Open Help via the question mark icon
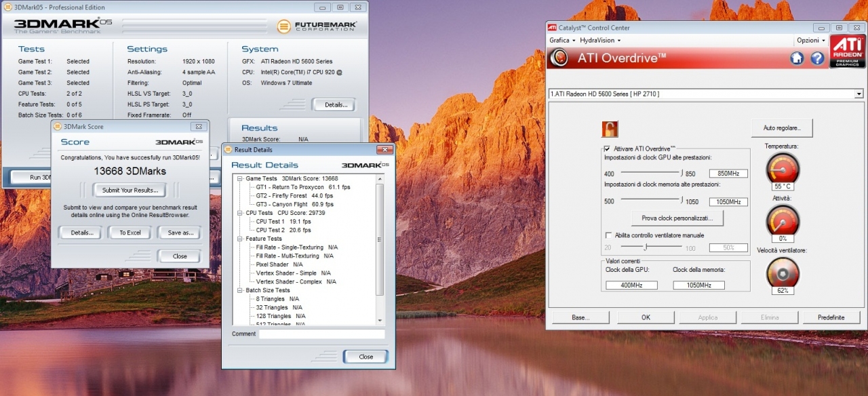Image resolution: width=868 pixels, height=396 pixels. tap(817, 58)
